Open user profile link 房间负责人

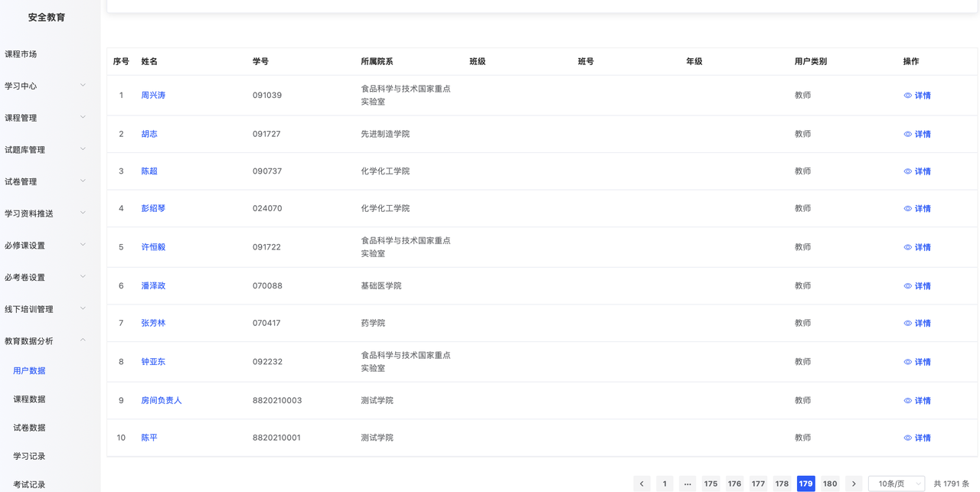[x=161, y=400]
